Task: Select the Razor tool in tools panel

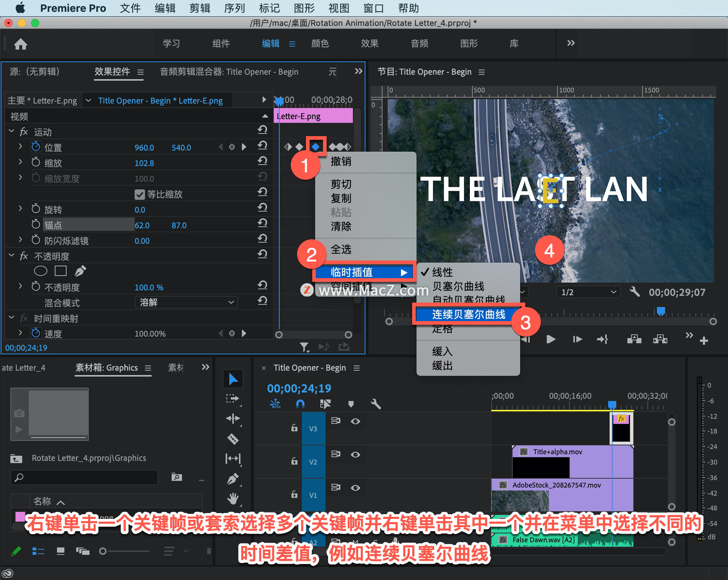Action: [x=233, y=439]
